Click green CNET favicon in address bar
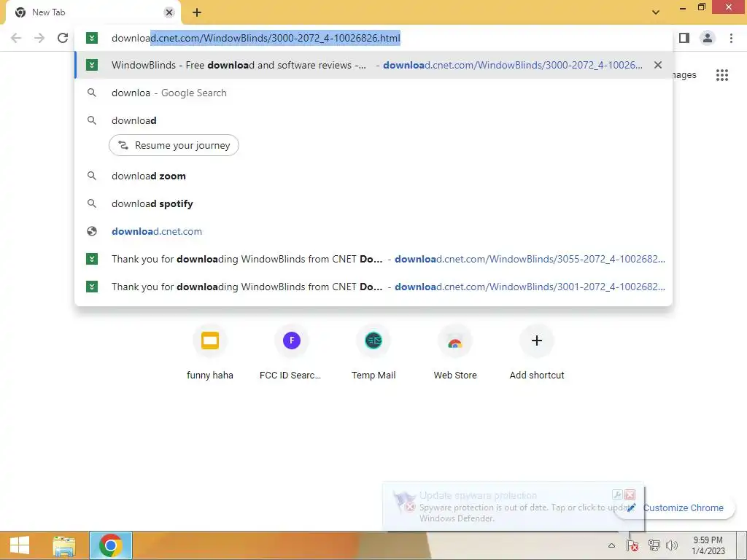 click(92, 38)
